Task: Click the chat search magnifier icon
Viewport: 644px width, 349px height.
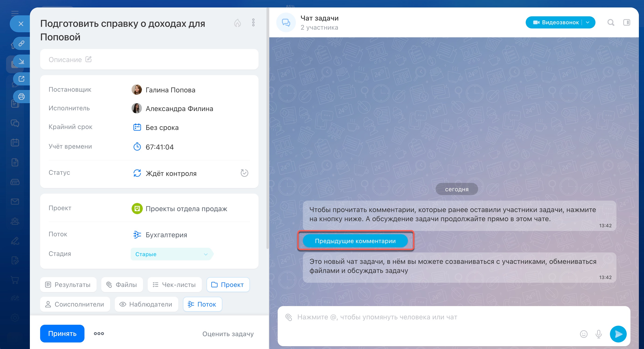Action: [610, 22]
